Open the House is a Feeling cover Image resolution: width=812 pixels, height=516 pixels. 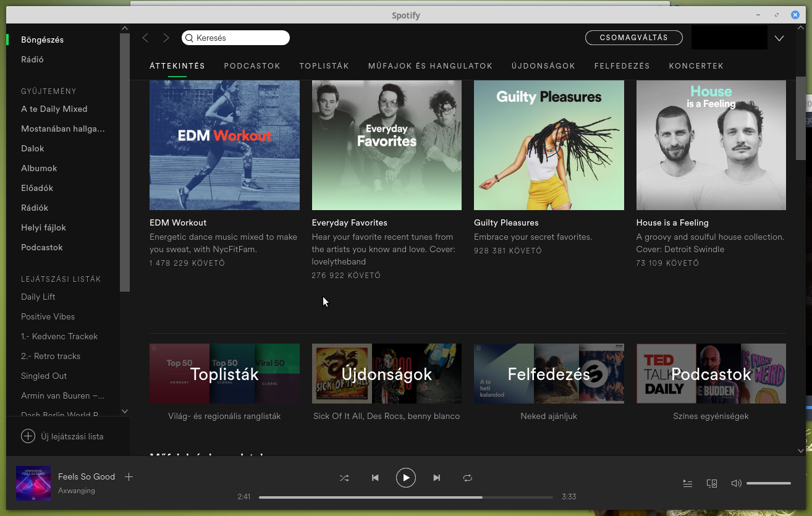711,145
